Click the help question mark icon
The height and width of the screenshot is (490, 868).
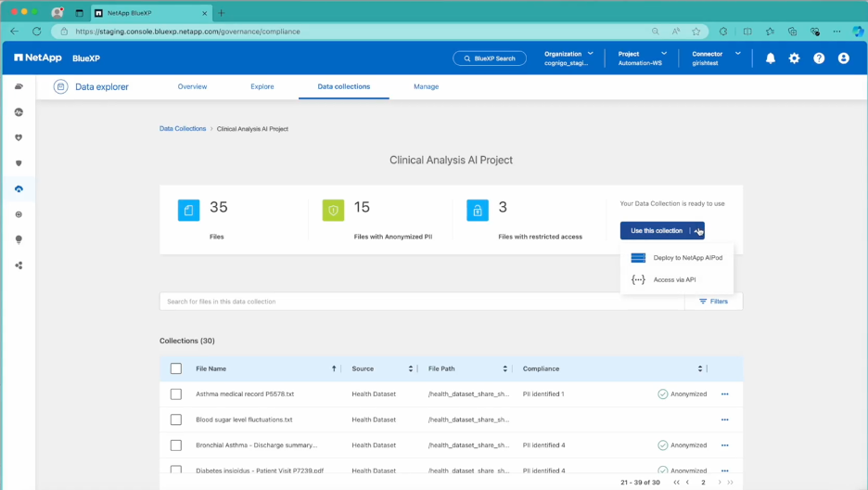[819, 58]
